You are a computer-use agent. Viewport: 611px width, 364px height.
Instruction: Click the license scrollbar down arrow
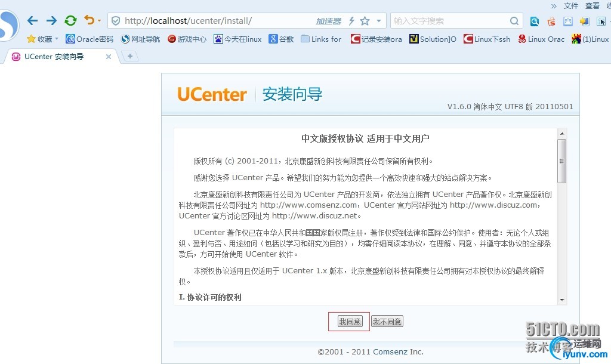point(562,300)
